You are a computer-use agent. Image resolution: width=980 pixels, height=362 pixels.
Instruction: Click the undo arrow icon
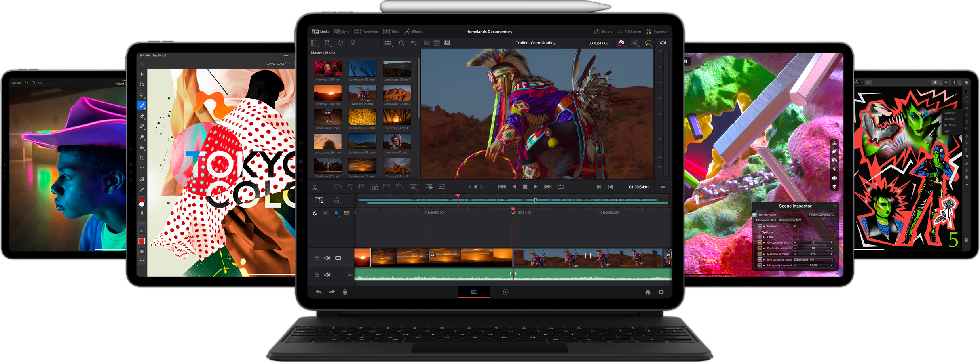[x=319, y=292]
